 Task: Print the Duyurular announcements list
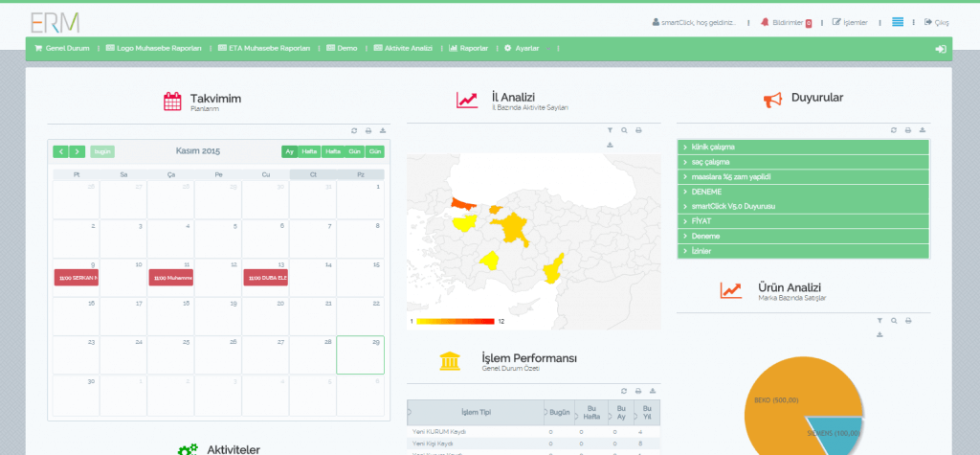click(x=908, y=130)
